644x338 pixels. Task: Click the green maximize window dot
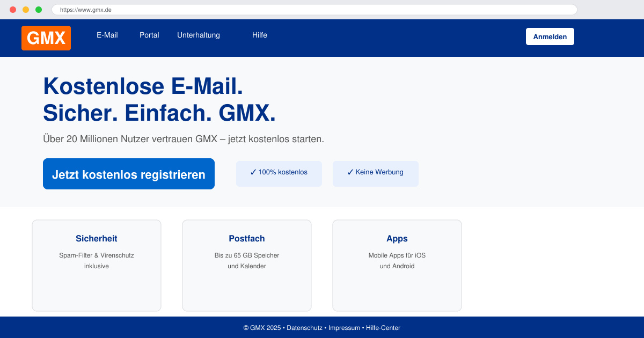click(39, 10)
